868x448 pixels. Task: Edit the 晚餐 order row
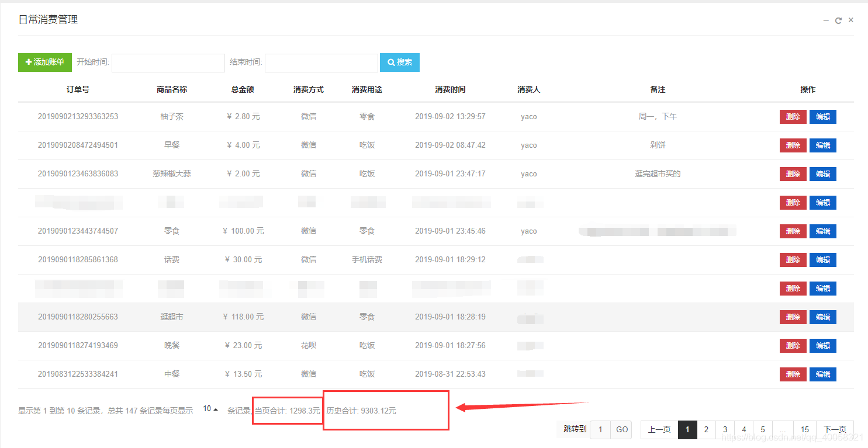click(x=823, y=346)
